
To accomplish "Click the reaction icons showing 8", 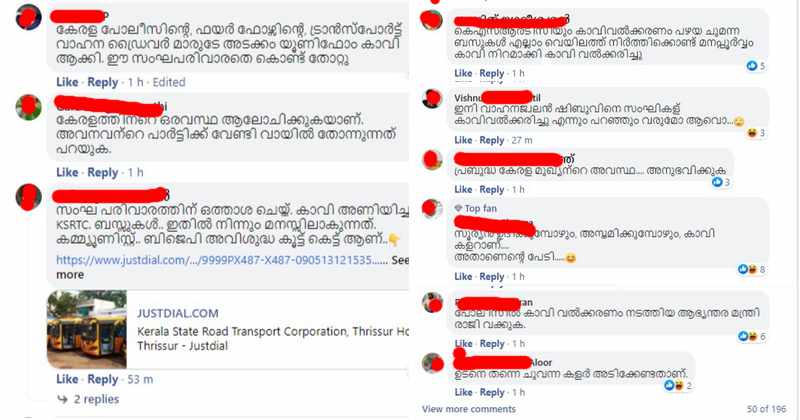I will click(747, 269).
